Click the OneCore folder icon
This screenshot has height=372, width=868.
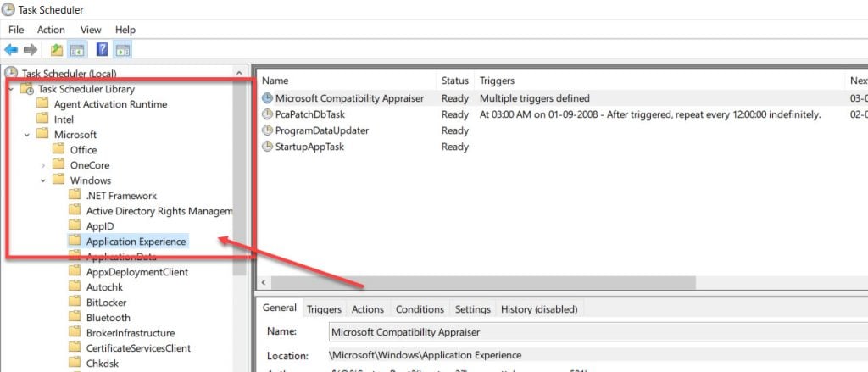[58, 165]
